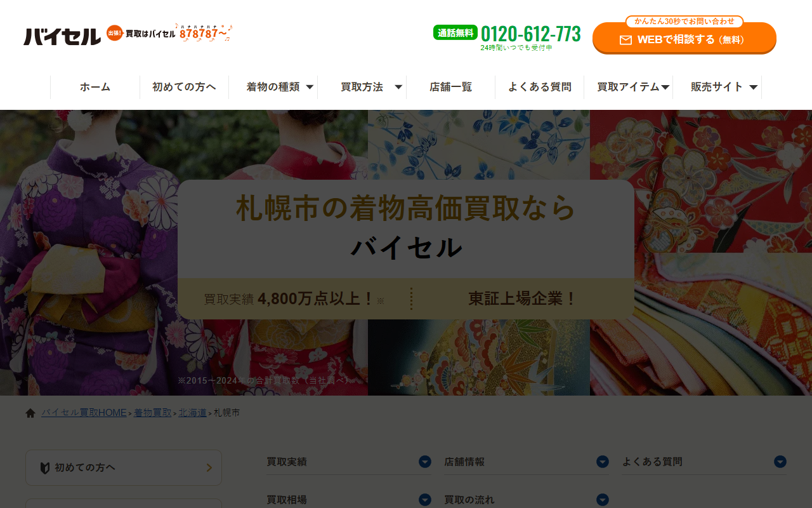The image size is (812, 508).
Task: Open よくある質問 menu item
Action: (x=539, y=87)
